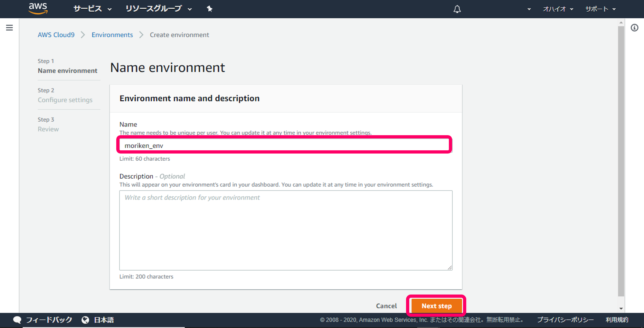Expand the サービス menu
The image size is (644, 328).
tap(92, 9)
